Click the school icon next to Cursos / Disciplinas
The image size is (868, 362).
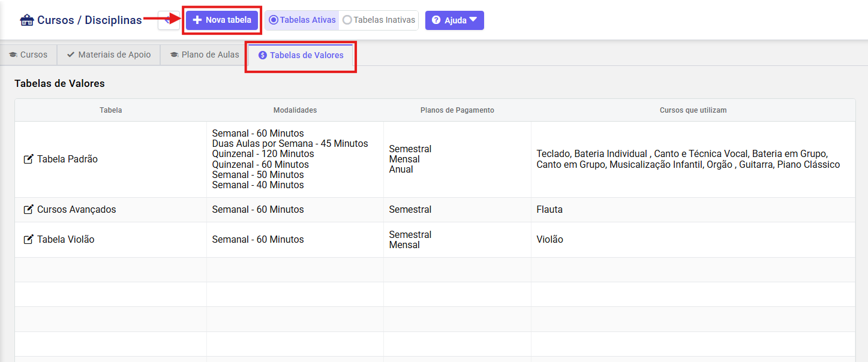(27, 20)
